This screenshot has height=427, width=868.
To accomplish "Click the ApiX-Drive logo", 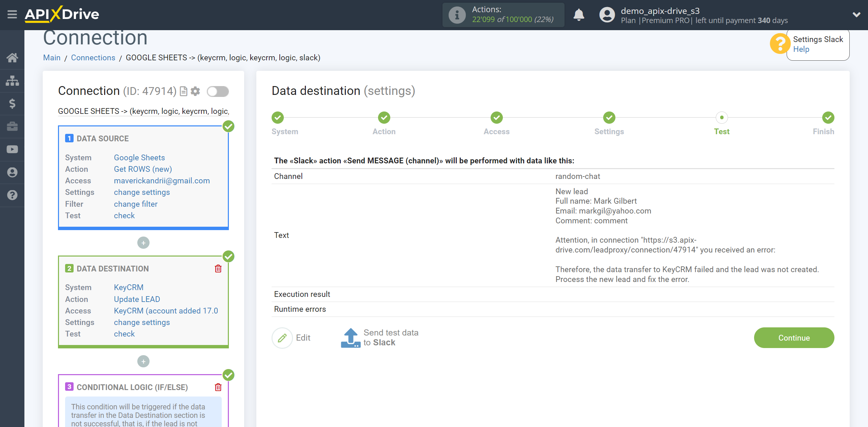I will pos(62,14).
